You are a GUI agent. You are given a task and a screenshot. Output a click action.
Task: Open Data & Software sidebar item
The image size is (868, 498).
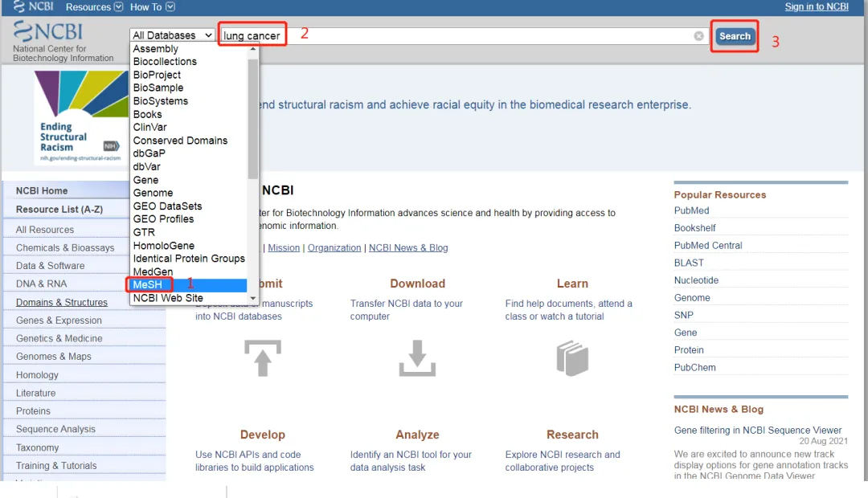point(50,266)
